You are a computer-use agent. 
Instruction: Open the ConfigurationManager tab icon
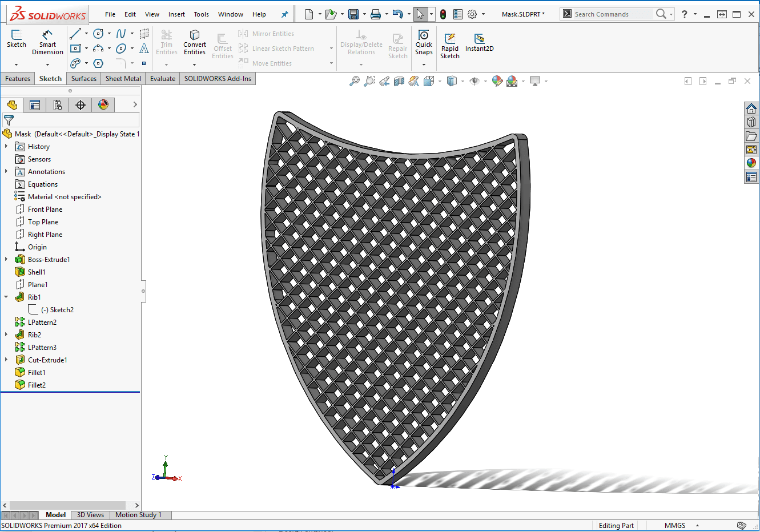pos(58,105)
